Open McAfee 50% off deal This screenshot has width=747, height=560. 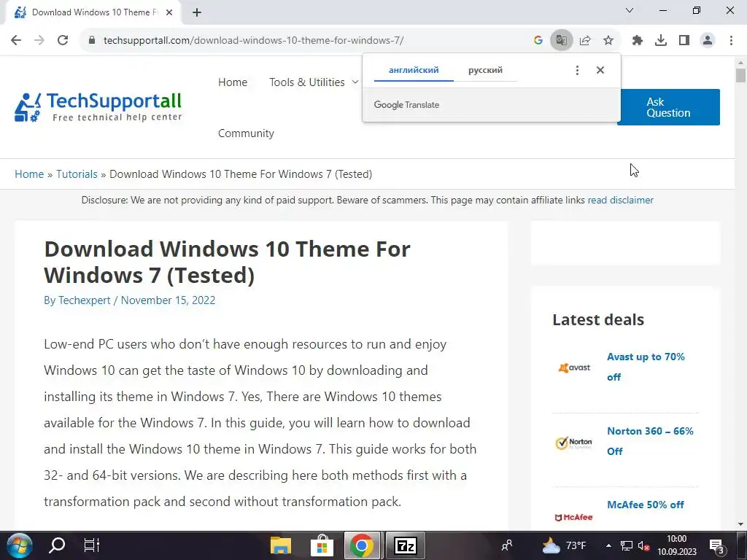(x=645, y=505)
